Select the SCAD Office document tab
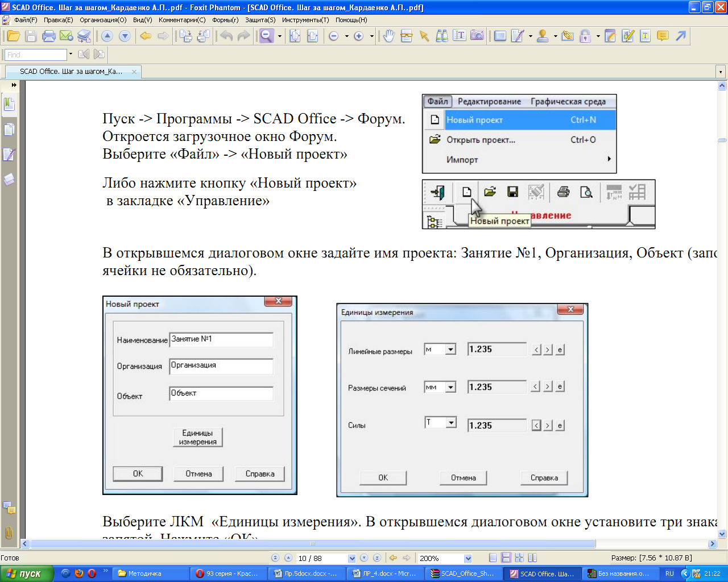 coord(72,72)
